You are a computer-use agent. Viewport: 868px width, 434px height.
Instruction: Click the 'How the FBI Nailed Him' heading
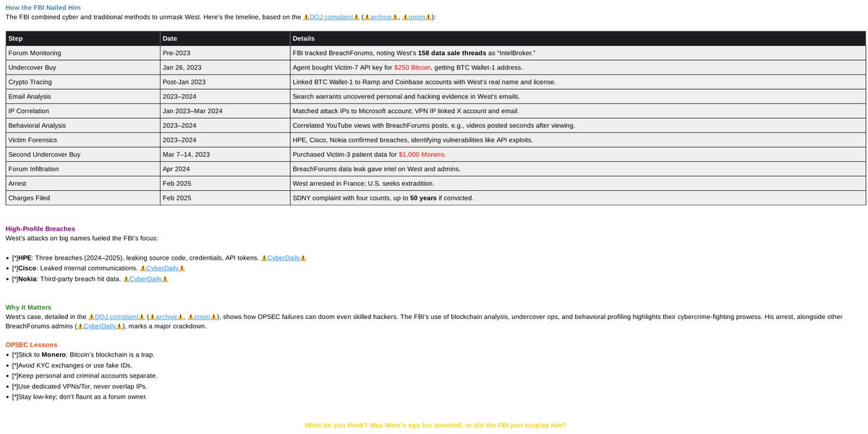coord(43,7)
